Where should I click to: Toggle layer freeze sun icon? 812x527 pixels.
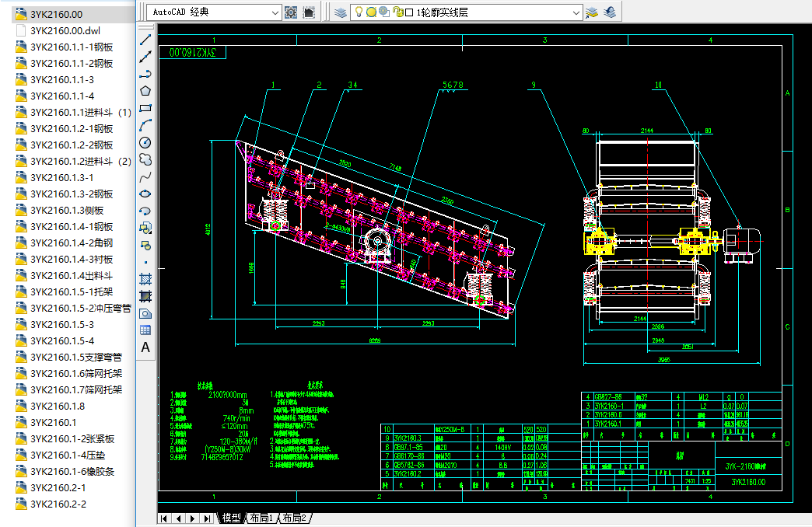(371, 12)
